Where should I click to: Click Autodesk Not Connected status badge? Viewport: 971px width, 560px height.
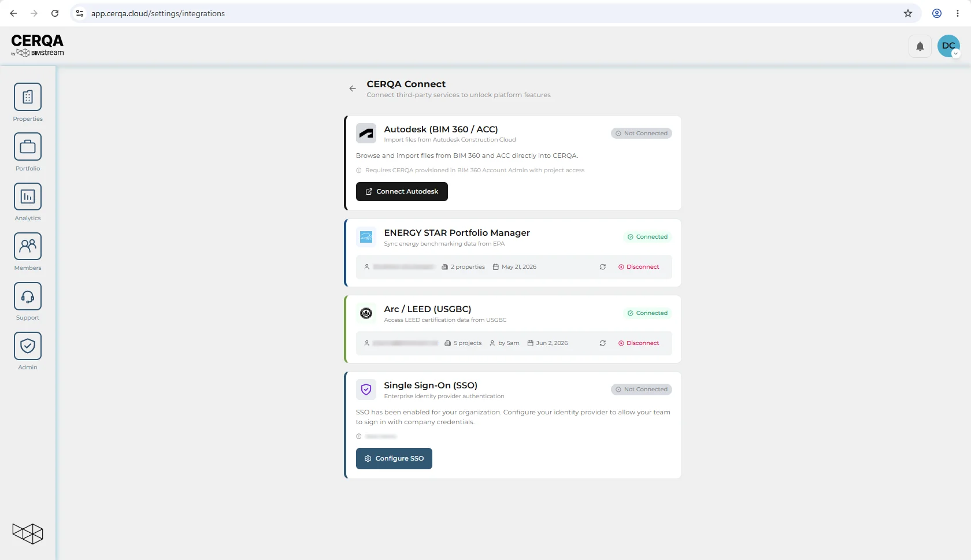[x=642, y=133]
